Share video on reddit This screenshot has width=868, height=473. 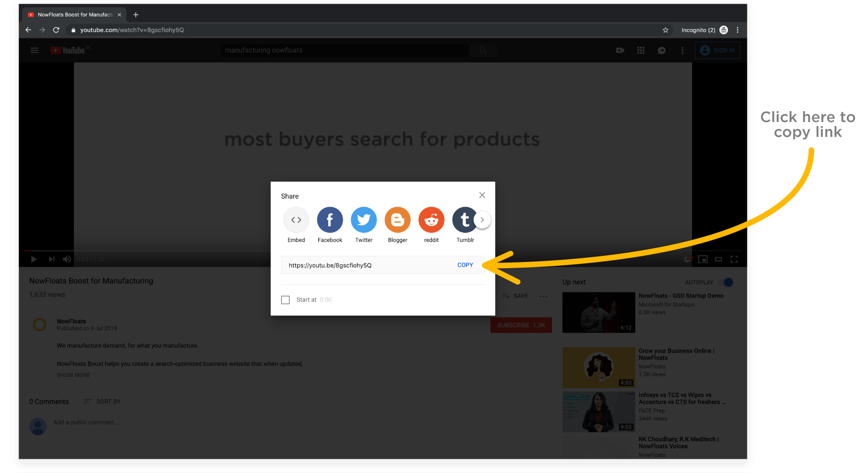pyautogui.click(x=431, y=219)
